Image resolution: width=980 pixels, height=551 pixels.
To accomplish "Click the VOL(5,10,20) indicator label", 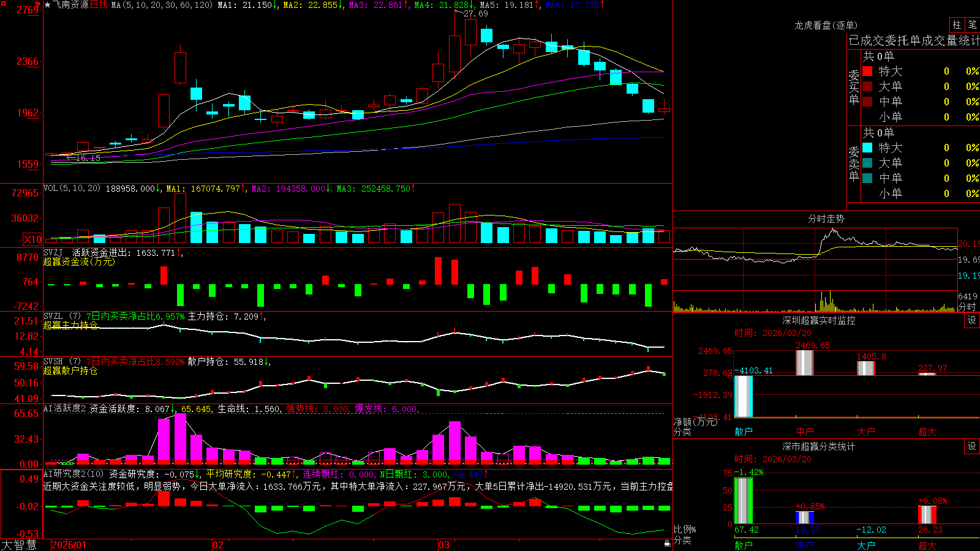I will click(72, 189).
